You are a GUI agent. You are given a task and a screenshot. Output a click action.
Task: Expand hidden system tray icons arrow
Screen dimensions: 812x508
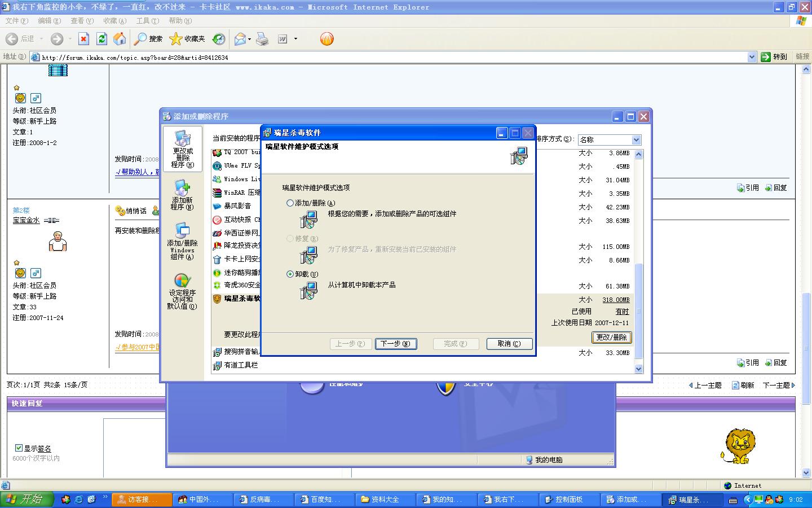(x=748, y=500)
